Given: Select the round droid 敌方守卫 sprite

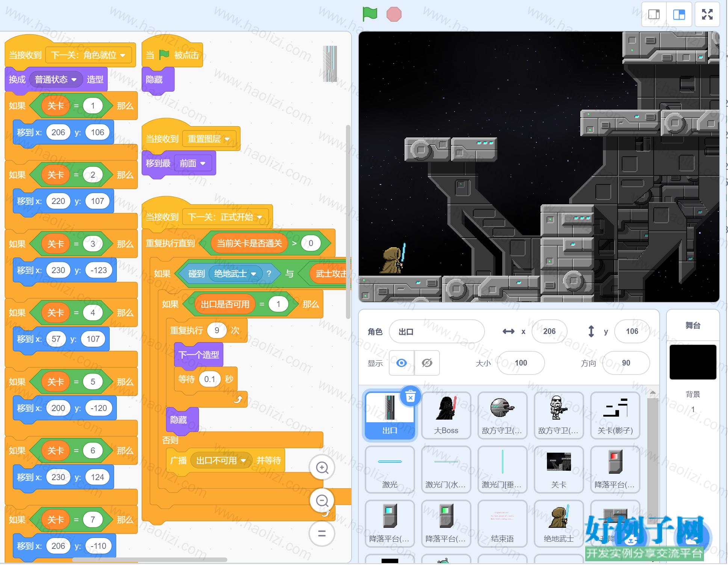Looking at the screenshot, I should (x=503, y=415).
